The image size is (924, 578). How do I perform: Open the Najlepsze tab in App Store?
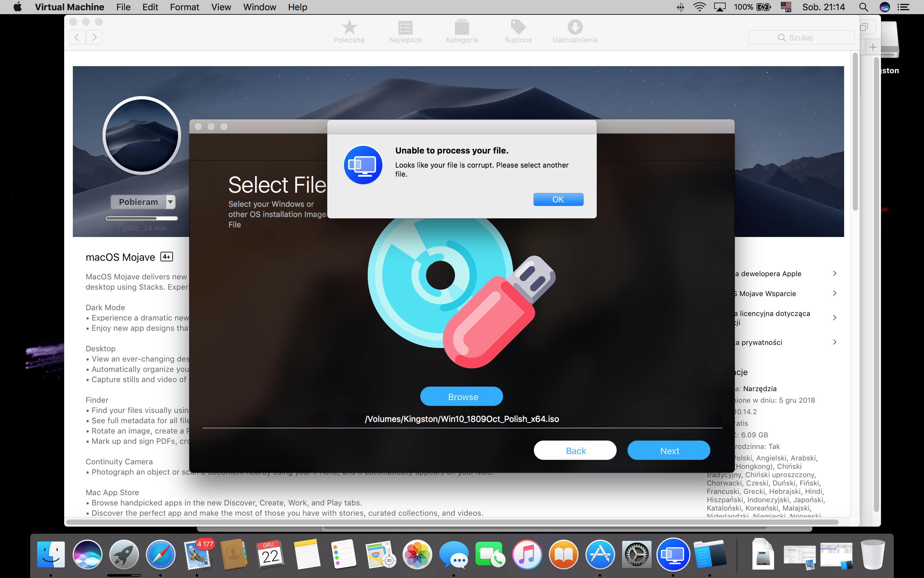[405, 32]
